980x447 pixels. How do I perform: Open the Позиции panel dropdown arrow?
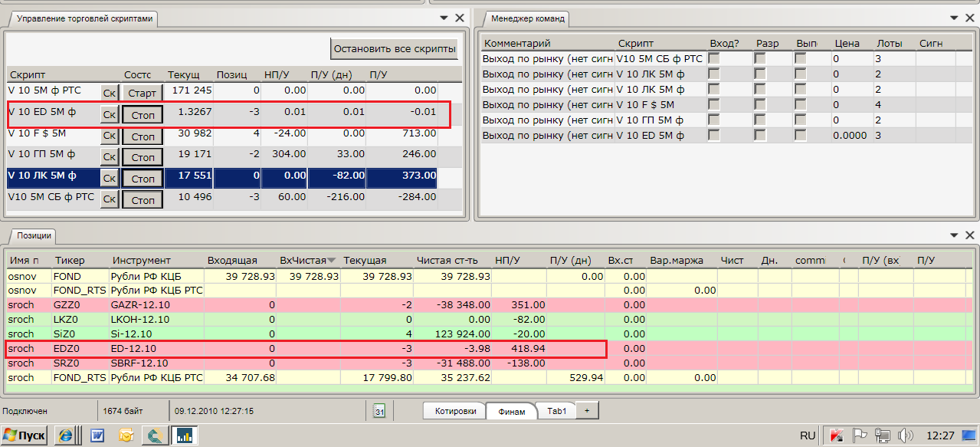[x=953, y=235]
